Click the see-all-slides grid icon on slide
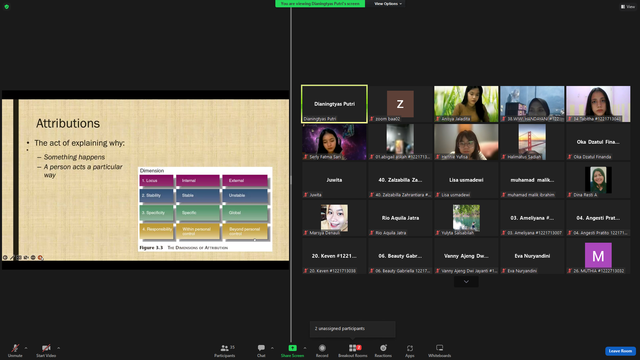640x360 pixels. pyautogui.click(x=19, y=258)
